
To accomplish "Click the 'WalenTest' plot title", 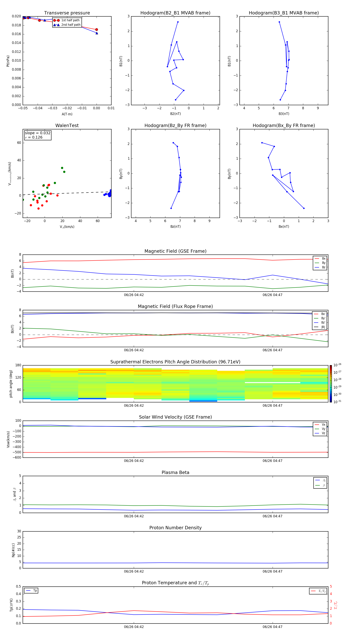I will [x=67, y=125].
